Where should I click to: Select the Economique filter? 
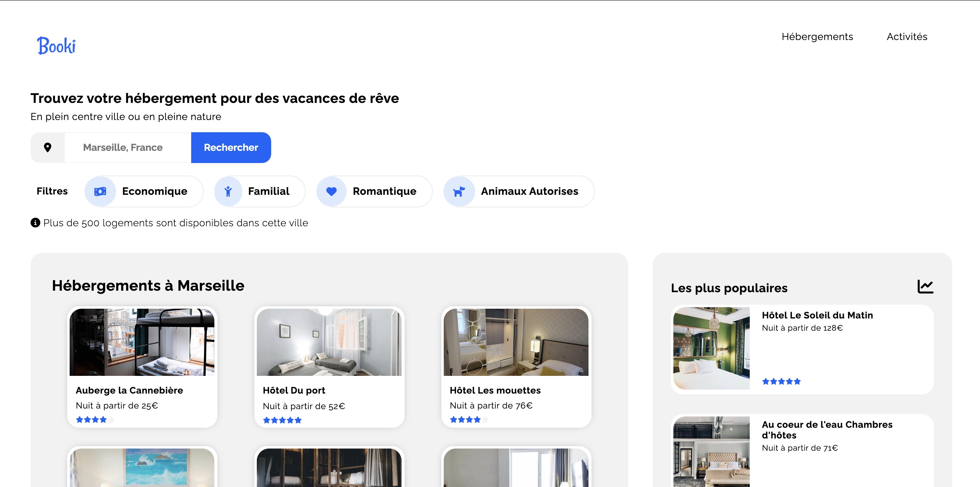tap(144, 191)
